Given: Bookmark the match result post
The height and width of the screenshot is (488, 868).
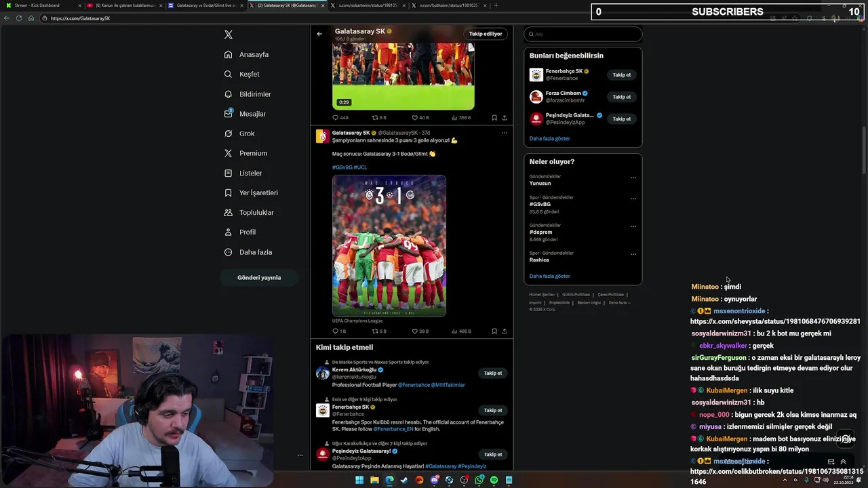Looking at the screenshot, I should coord(494,331).
